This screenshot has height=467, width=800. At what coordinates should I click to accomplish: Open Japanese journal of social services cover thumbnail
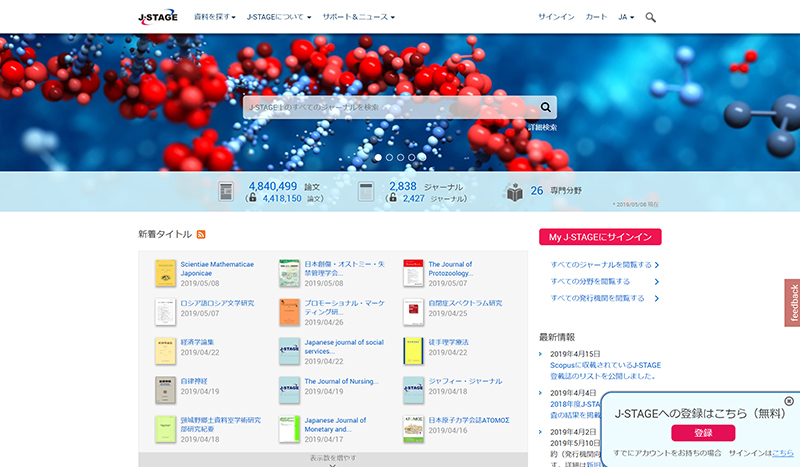click(289, 351)
